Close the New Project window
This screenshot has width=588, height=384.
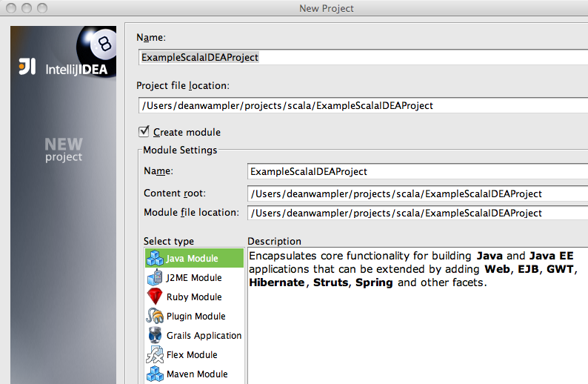[11, 8]
